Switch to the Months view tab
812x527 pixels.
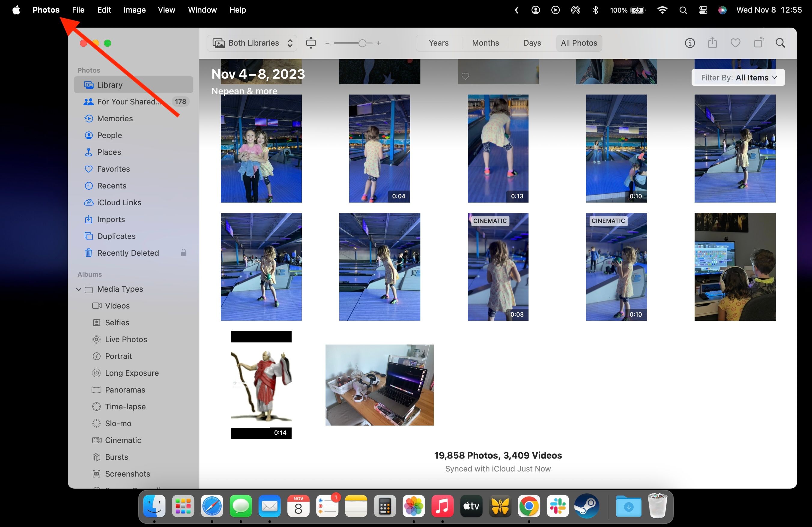(x=485, y=43)
